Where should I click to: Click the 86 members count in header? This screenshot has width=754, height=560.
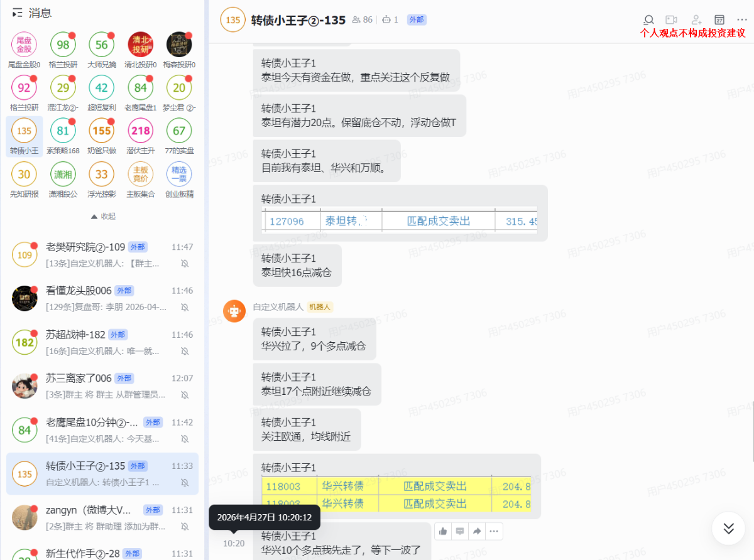[363, 20]
